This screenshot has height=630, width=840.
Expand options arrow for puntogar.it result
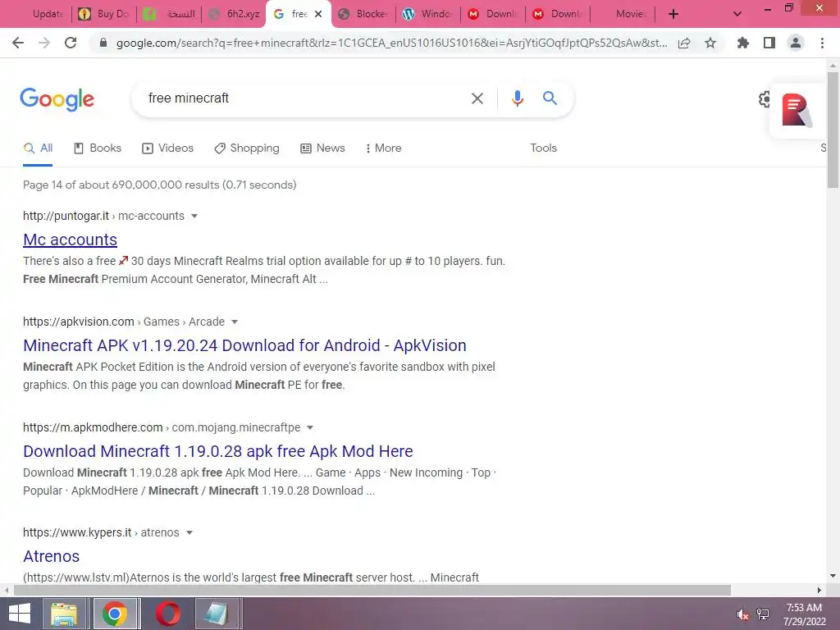coord(194,216)
